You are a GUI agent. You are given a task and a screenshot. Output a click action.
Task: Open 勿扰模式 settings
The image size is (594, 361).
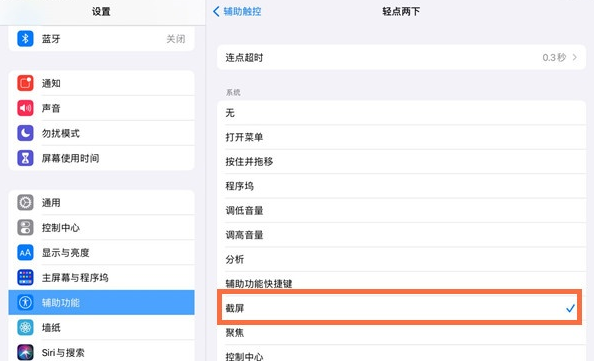point(102,133)
